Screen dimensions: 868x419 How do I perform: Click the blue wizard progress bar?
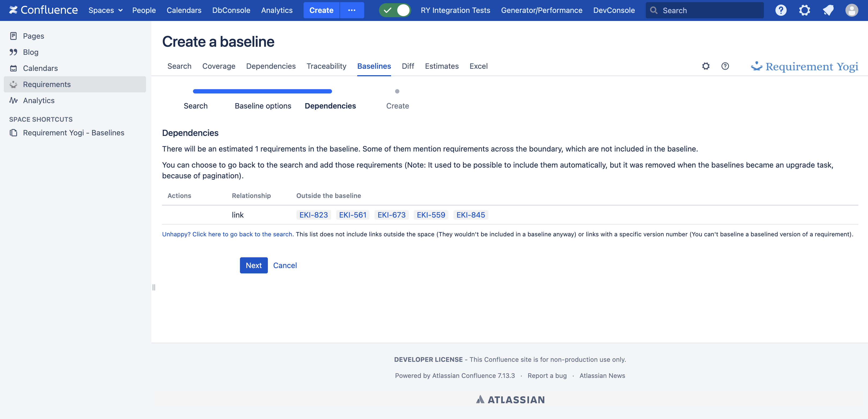click(262, 91)
